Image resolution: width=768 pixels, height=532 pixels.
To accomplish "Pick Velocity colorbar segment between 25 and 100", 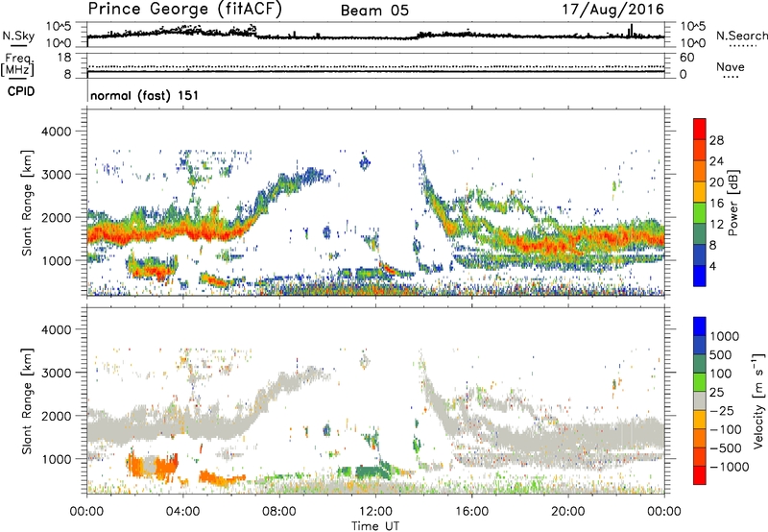I will click(700, 382).
